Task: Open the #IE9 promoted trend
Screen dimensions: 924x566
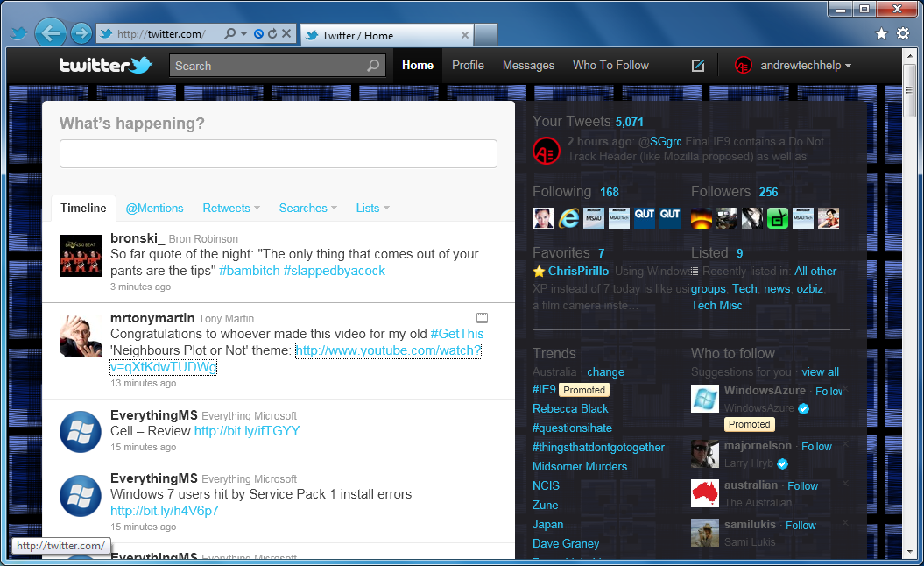Action: [x=544, y=389]
